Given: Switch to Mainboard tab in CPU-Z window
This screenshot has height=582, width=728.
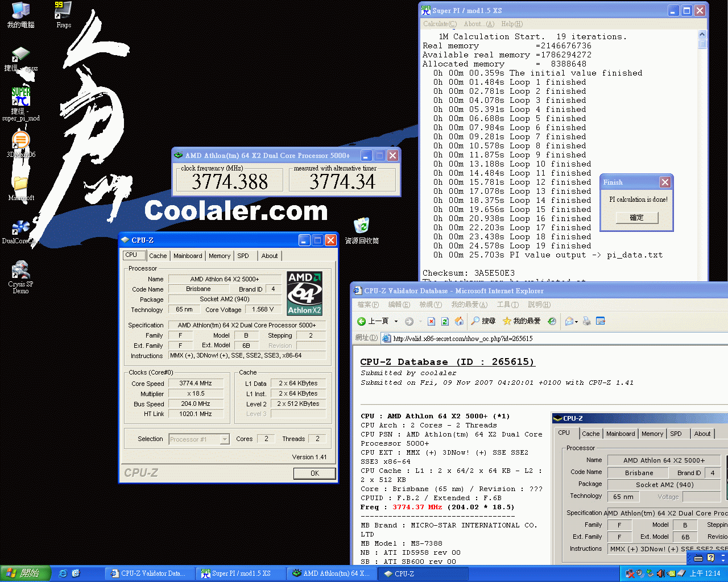Looking at the screenshot, I should pyautogui.click(x=188, y=256).
